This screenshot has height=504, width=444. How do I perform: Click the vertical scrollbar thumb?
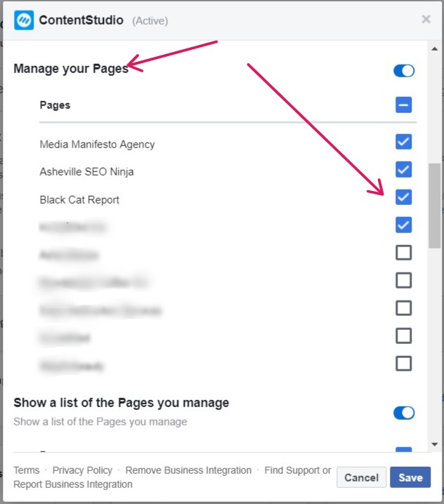[434, 206]
